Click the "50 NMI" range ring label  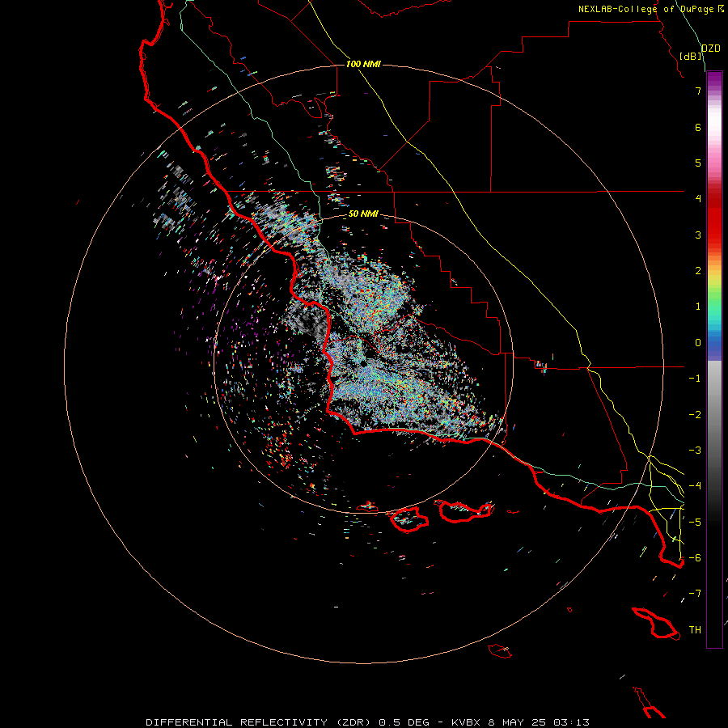coord(363,214)
